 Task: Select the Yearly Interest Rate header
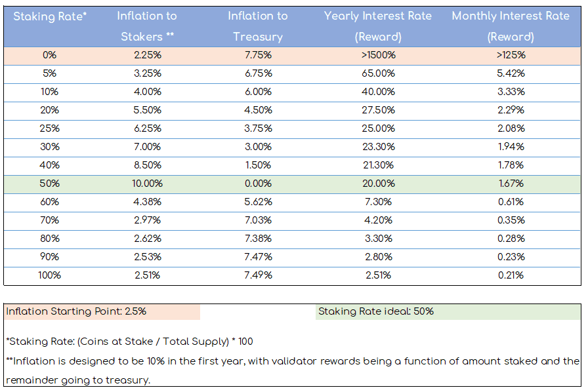point(378,26)
